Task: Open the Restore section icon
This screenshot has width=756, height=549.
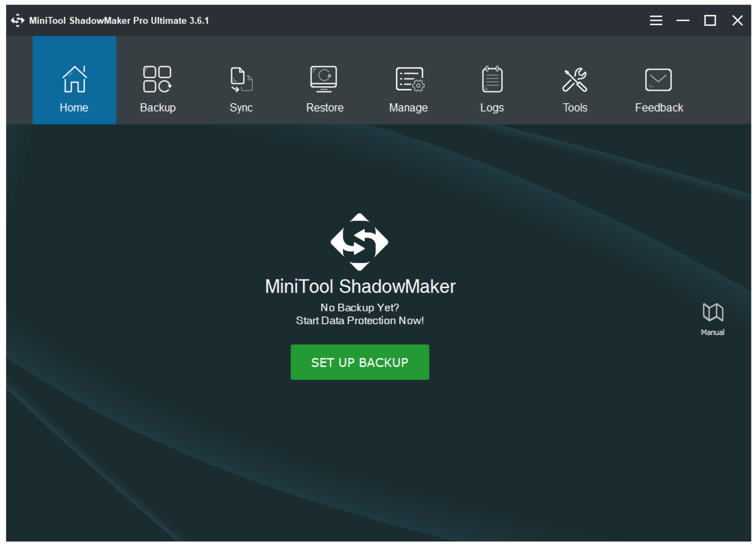Action: (324, 80)
